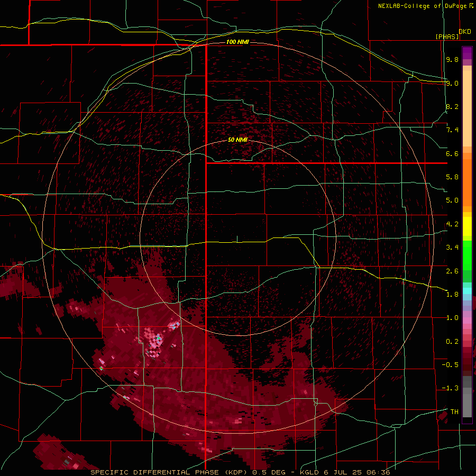The image size is (476, 476).
Task: Select the 9.8 value on the color scale
Action: click(452, 59)
